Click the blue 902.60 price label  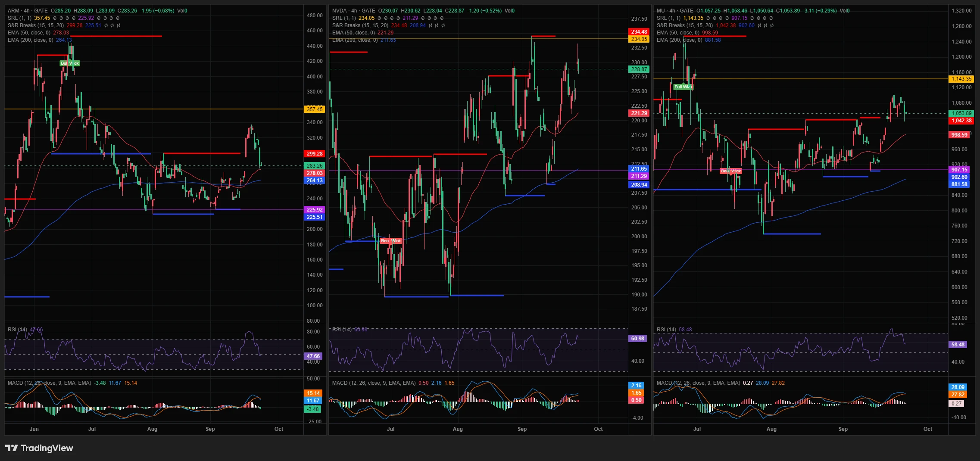click(x=959, y=177)
